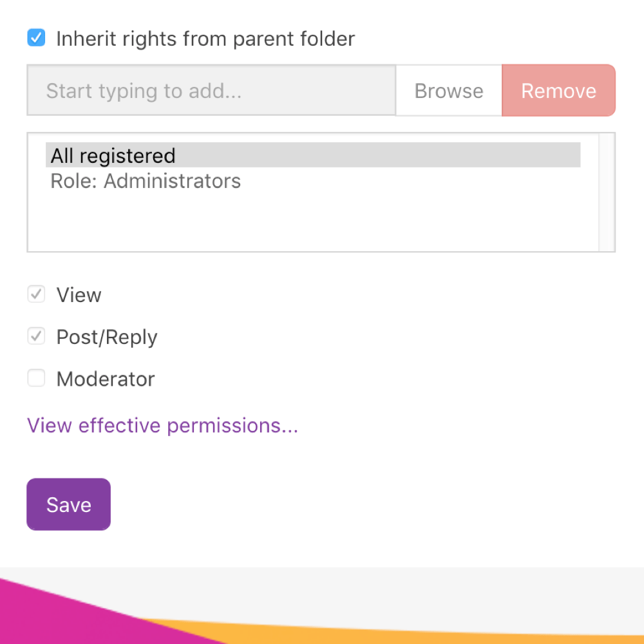This screenshot has width=644, height=644.
Task: Toggle the View permission checkbox
Action: (36, 295)
